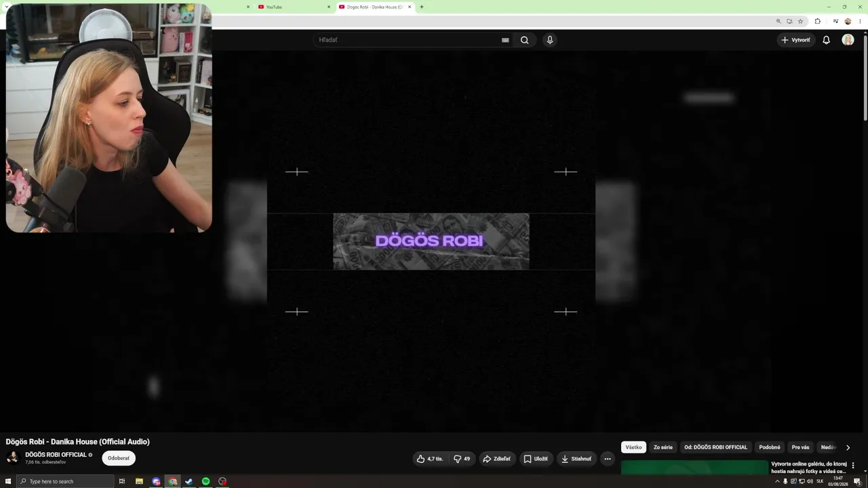The width and height of the screenshot is (868, 488).
Task: Click the video title Dögös Robi - Danika House
Action: point(77,442)
